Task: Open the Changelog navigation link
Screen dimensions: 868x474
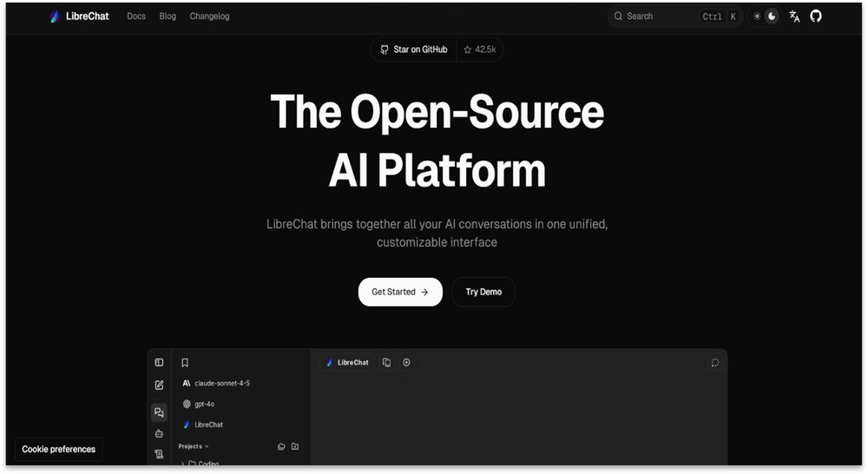Action: click(x=209, y=16)
